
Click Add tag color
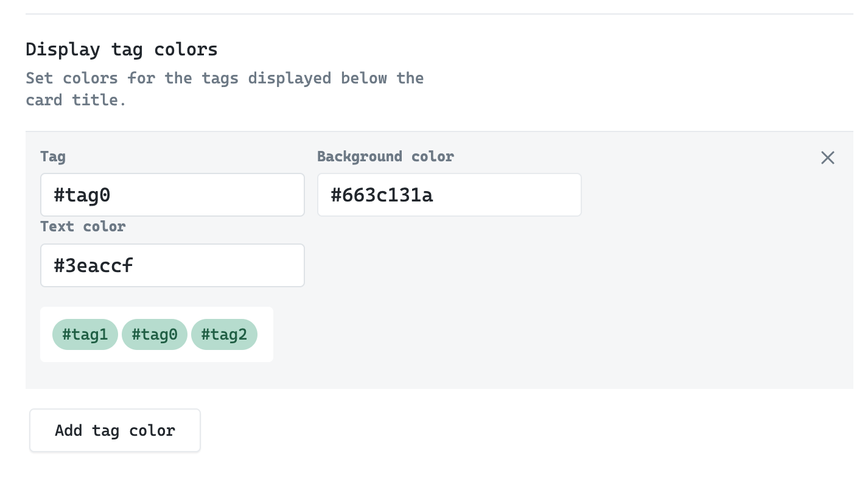(x=114, y=430)
